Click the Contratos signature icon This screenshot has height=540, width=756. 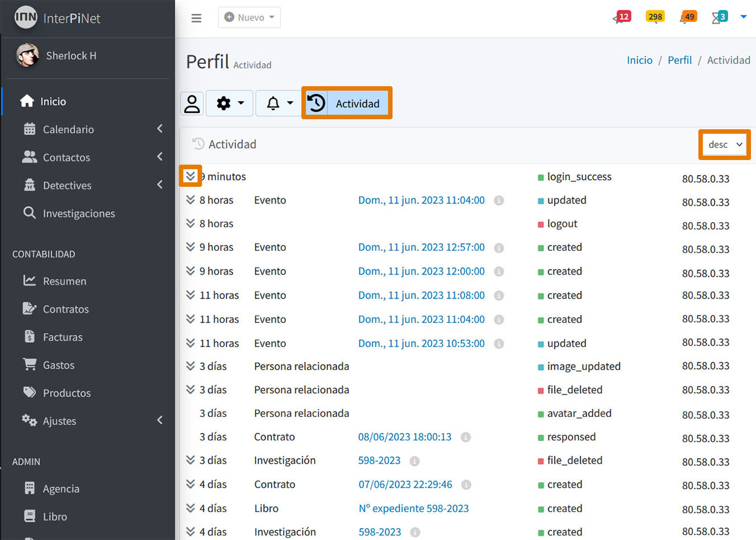click(30, 308)
